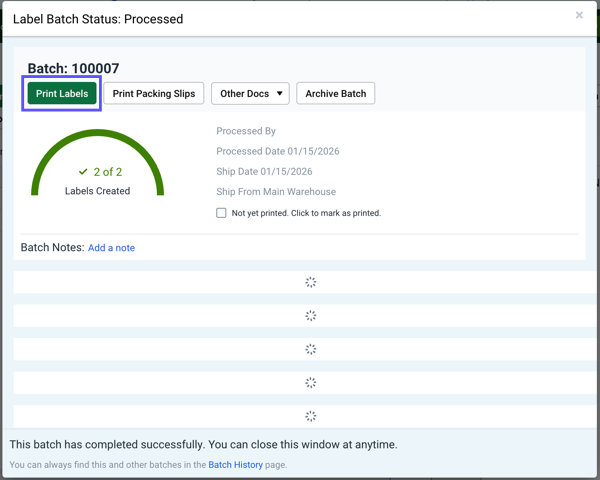This screenshot has width=600, height=480.
Task: Archive this batch with Archive Batch
Action: [x=336, y=93]
